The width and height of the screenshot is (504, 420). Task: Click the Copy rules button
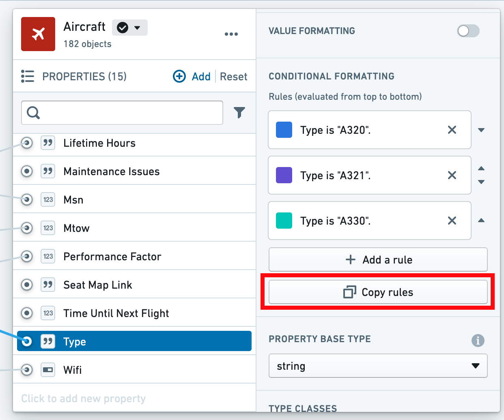[378, 292]
